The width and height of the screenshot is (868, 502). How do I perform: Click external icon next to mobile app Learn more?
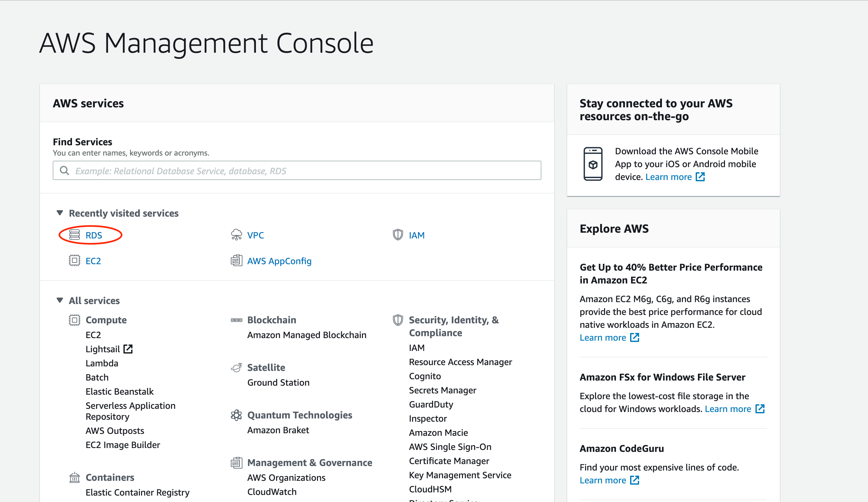(x=700, y=177)
